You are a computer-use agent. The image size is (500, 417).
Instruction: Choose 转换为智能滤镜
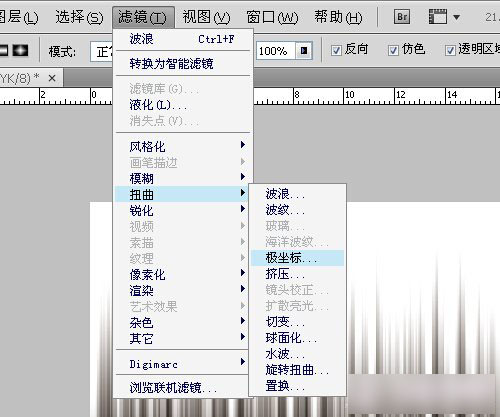[183, 63]
